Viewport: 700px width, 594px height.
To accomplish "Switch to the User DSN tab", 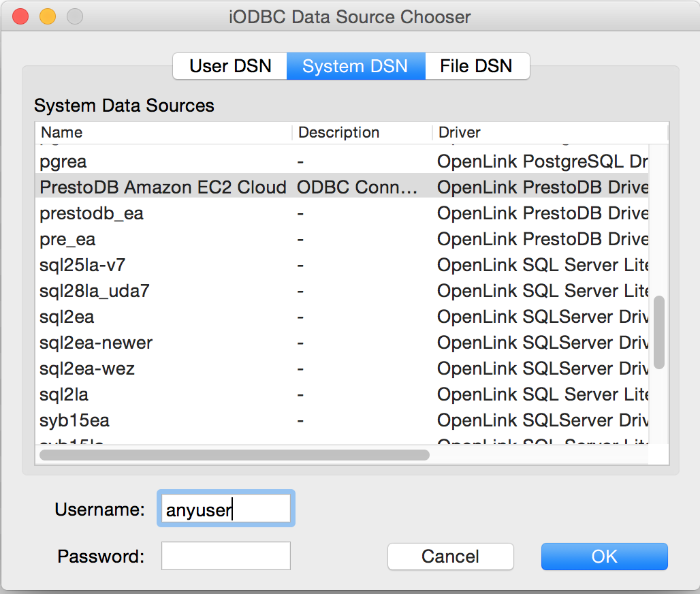I will pyautogui.click(x=230, y=66).
